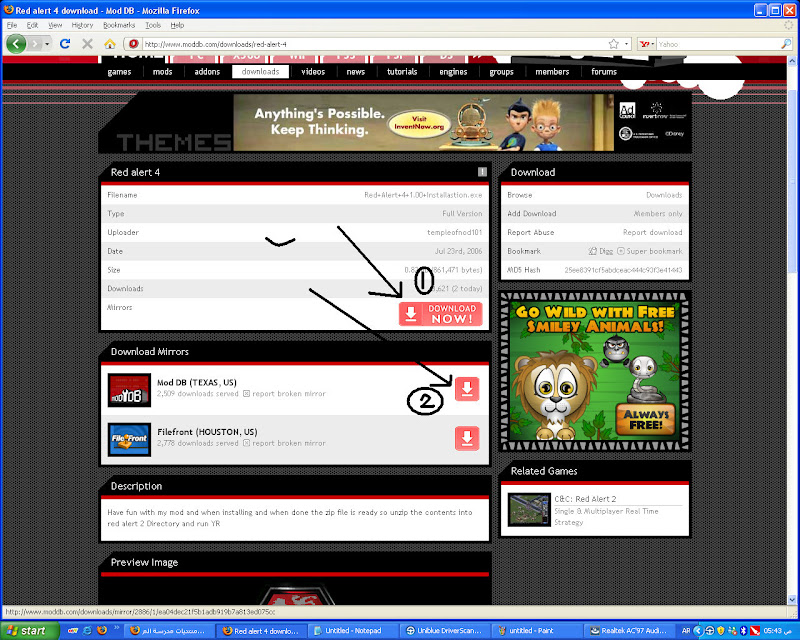Click the AR language indicator in tray

coord(686,631)
